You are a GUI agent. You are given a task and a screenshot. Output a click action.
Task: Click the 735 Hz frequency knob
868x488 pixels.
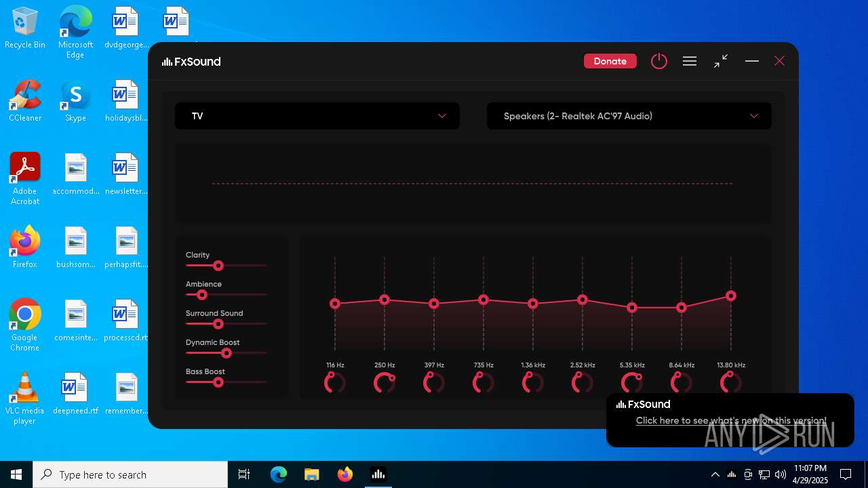(x=484, y=383)
